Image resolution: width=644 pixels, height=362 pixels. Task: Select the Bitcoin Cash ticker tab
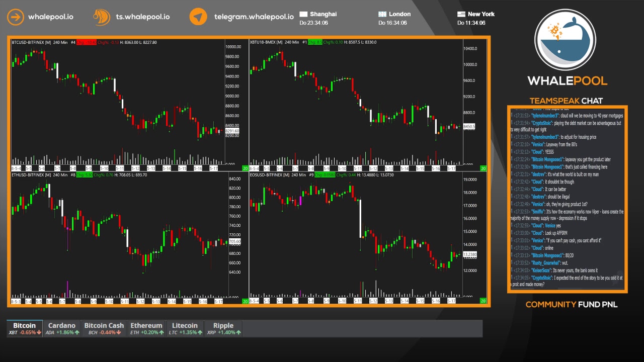point(104,329)
